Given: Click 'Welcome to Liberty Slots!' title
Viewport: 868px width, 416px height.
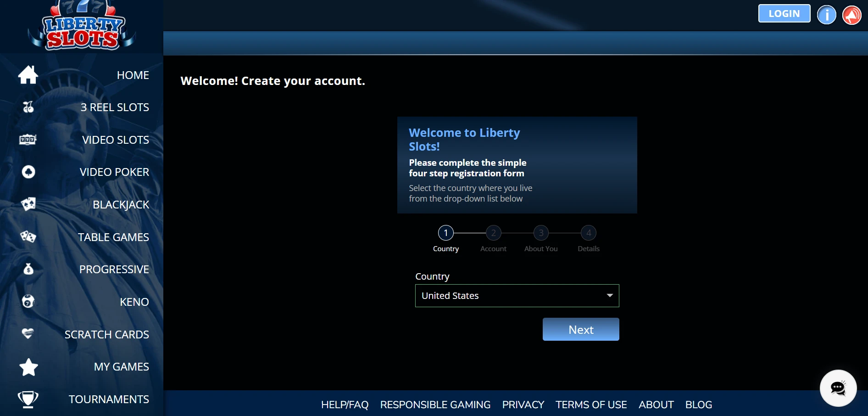Looking at the screenshot, I should pos(464,139).
